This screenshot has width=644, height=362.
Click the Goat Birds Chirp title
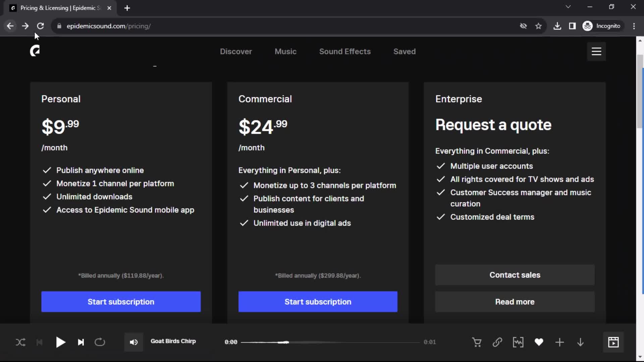[173, 341]
